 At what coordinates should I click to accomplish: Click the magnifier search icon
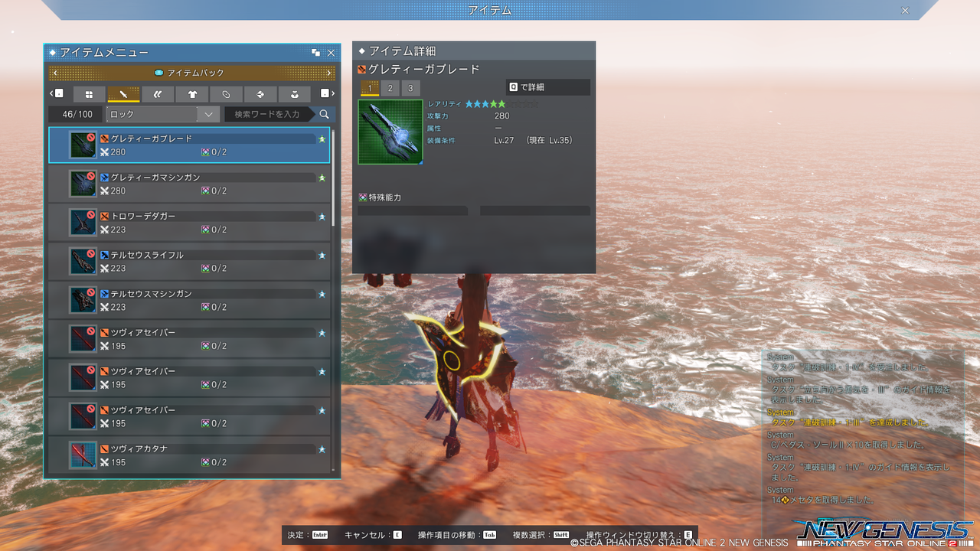coord(325,114)
